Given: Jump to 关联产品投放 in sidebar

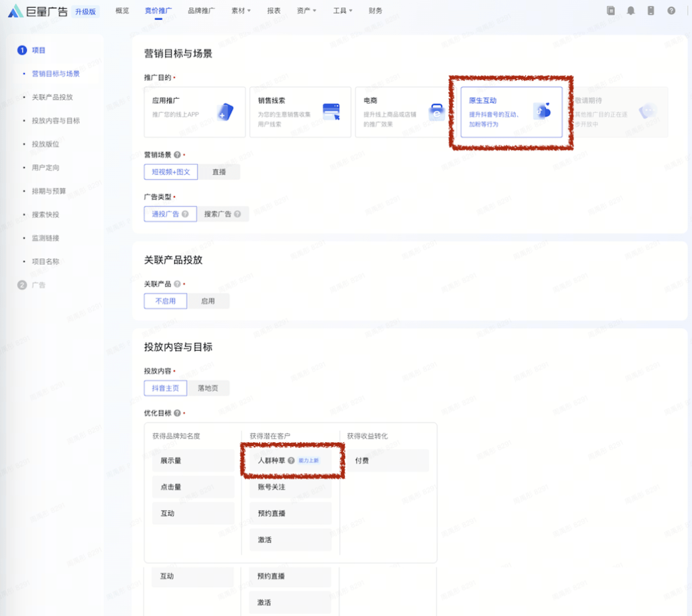Looking at the screenshot, I should [x=52, y=97].
